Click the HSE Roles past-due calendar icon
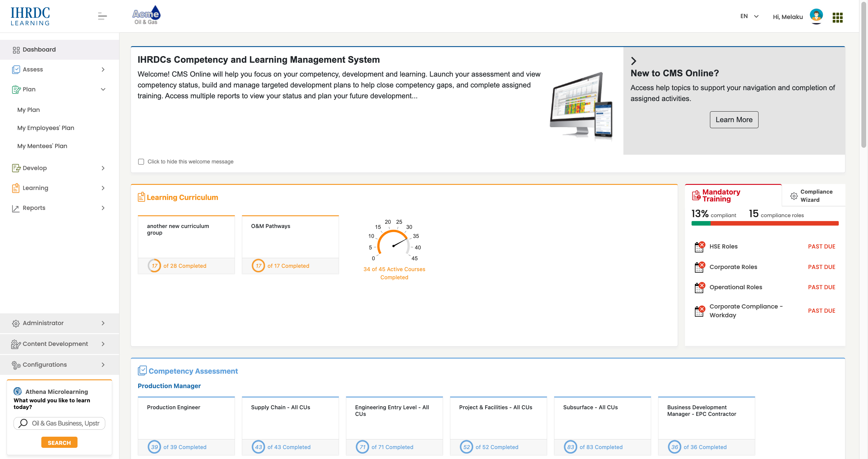868x459 pixels. [x=699, y=247]
